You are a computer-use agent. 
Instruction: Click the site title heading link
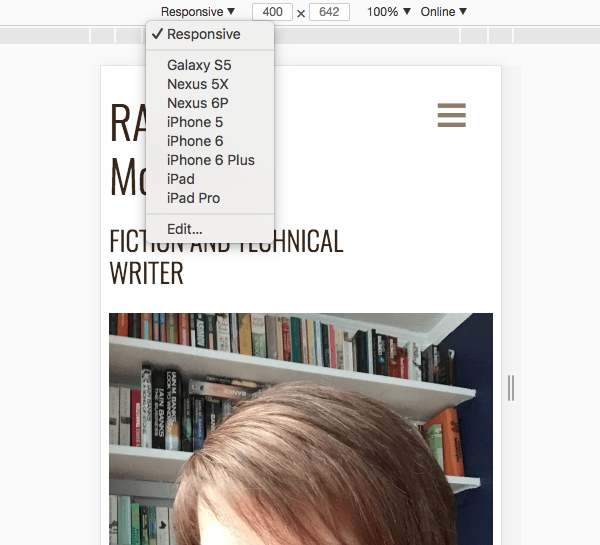click(128, 149)
